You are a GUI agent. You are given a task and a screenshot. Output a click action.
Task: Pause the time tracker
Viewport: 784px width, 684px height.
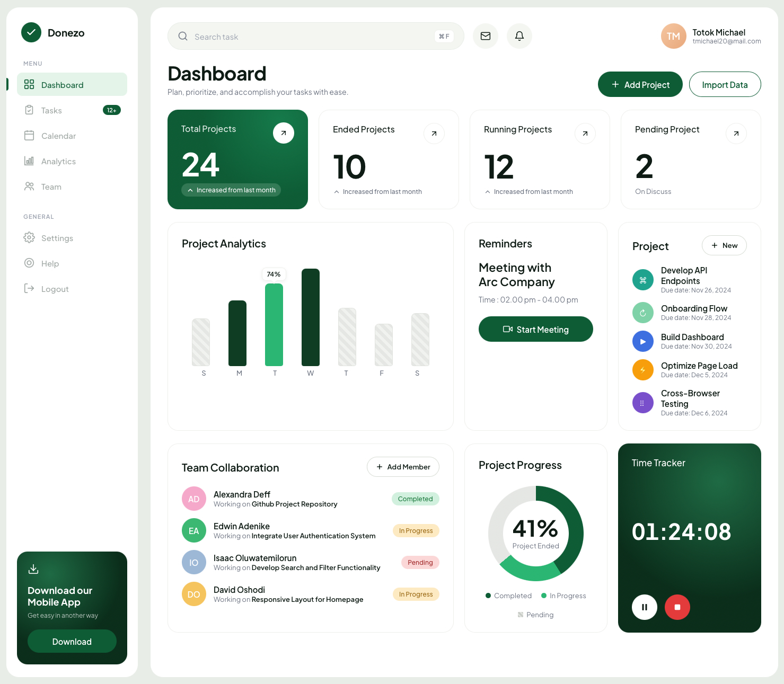(645, 607)
